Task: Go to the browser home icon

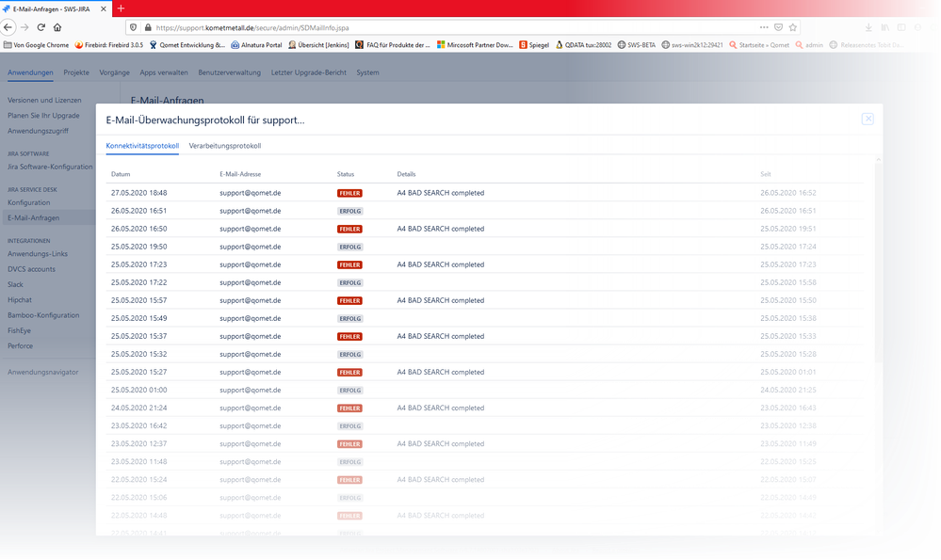Action: click(57, 27)
